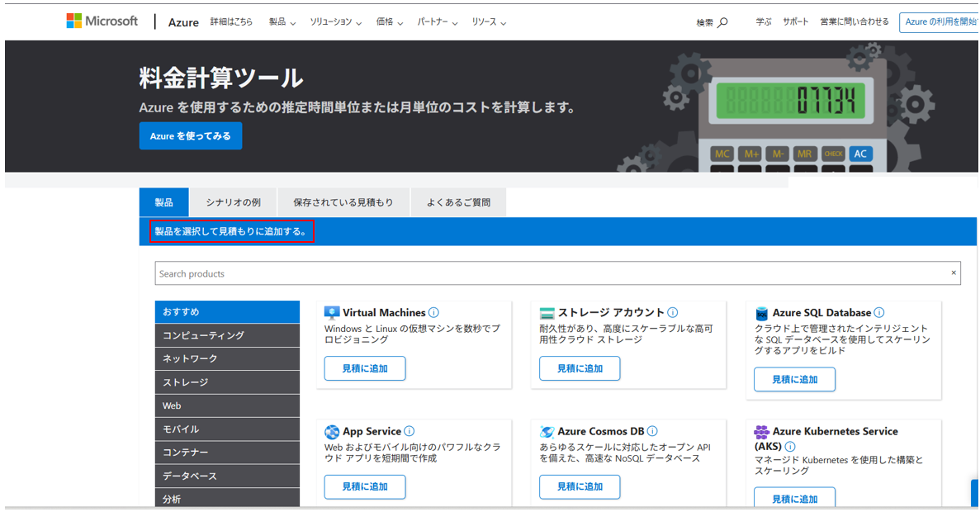This screenshot has height=512, width=980.
Task: Click the Microsoft logo
Action: [x=102, y=21]
